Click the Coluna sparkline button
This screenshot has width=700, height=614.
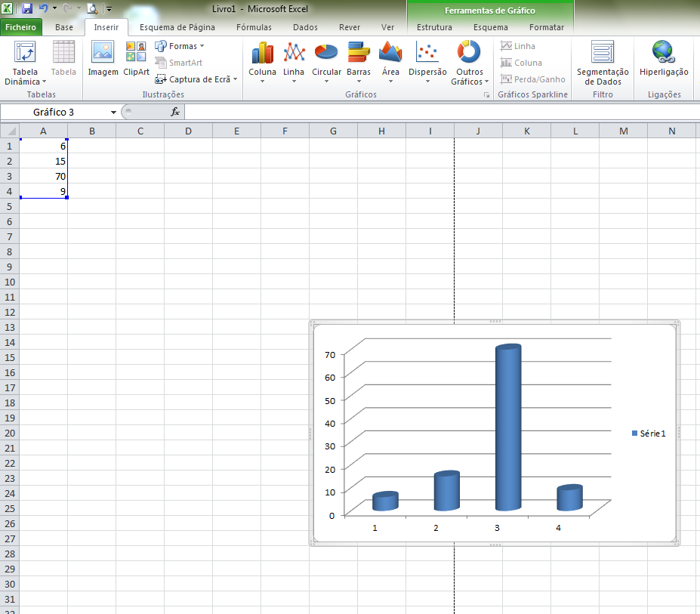click(522, 63)
